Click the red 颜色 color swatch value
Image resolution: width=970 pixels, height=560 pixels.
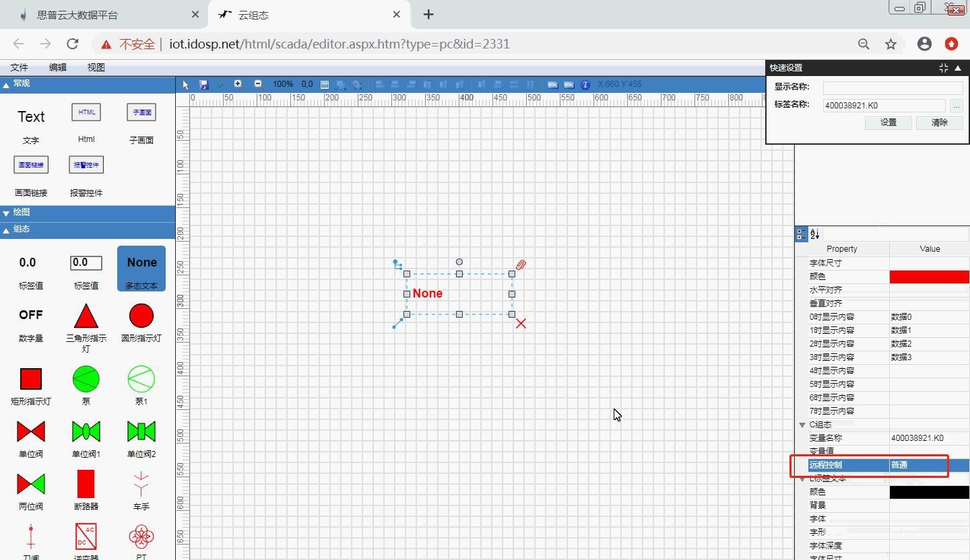(x=929, y=277)
